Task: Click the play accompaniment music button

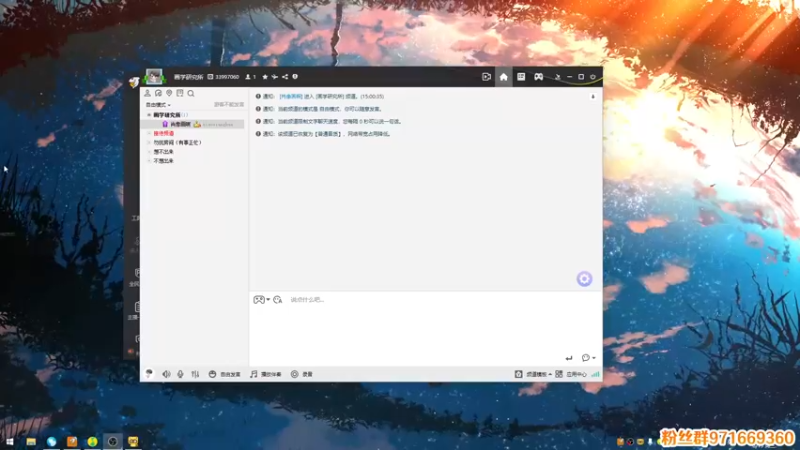Action: (265, 374)
